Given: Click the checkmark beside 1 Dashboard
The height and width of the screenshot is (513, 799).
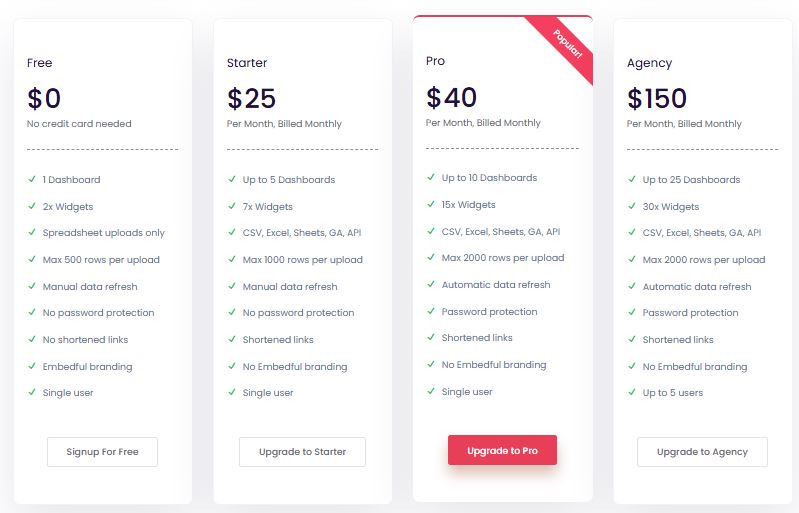Looking at the screenshot, I should 33,180.
